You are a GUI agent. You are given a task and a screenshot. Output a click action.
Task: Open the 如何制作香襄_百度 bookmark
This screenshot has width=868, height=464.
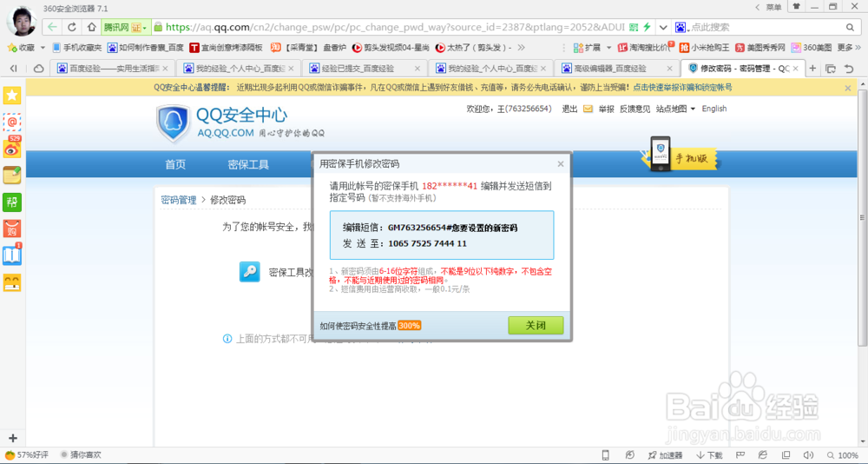click(146, 48)
